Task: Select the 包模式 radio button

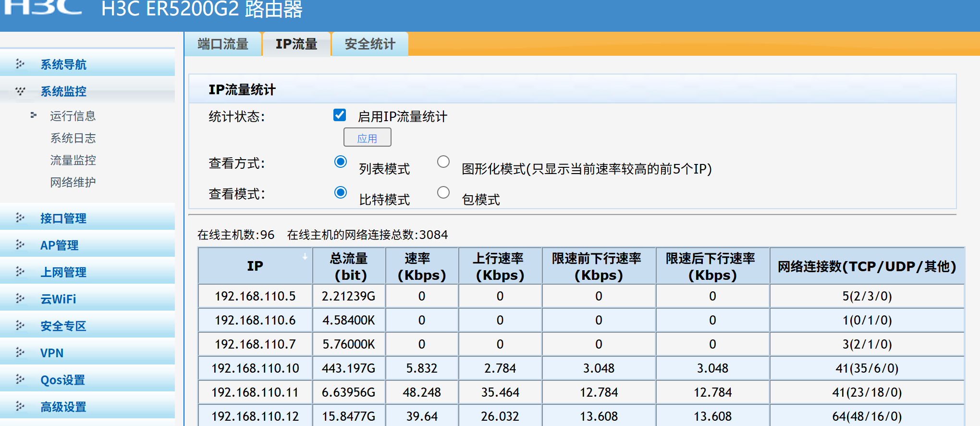Action: 443,193
